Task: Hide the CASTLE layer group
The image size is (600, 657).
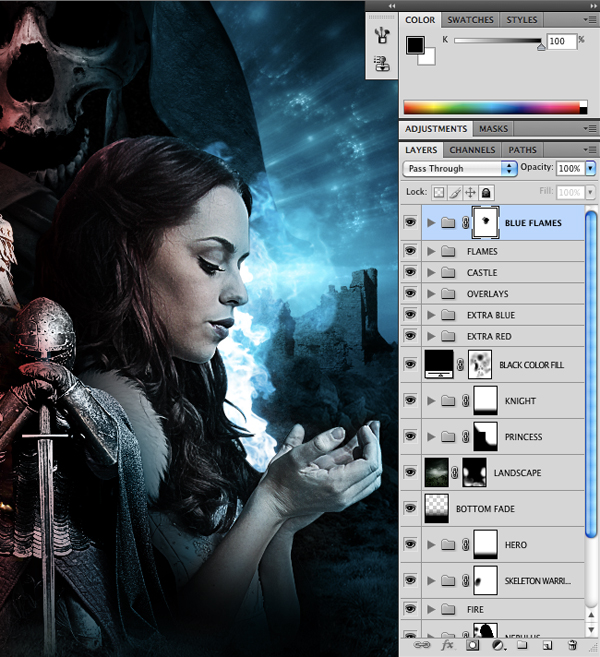Action: (410, 273)
